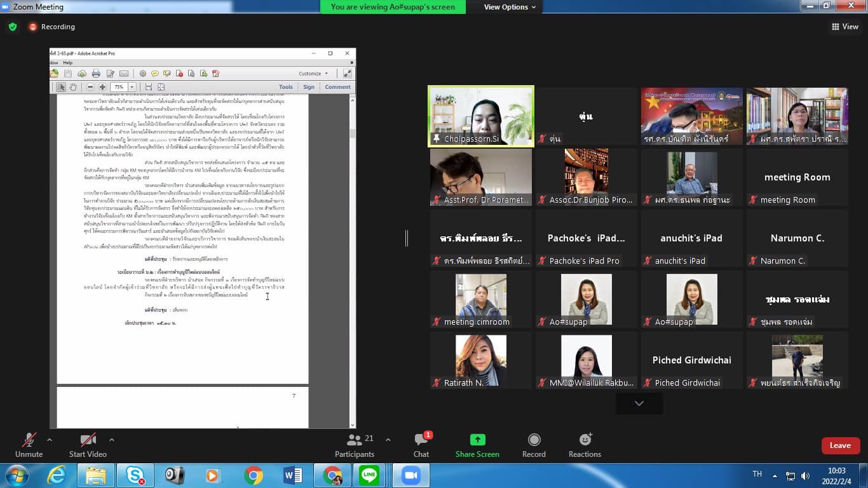Image resolution: width=868 pixels, height=488 pixels.
Task: Open the Comment pane tab
Action: [x=337, y=87]
